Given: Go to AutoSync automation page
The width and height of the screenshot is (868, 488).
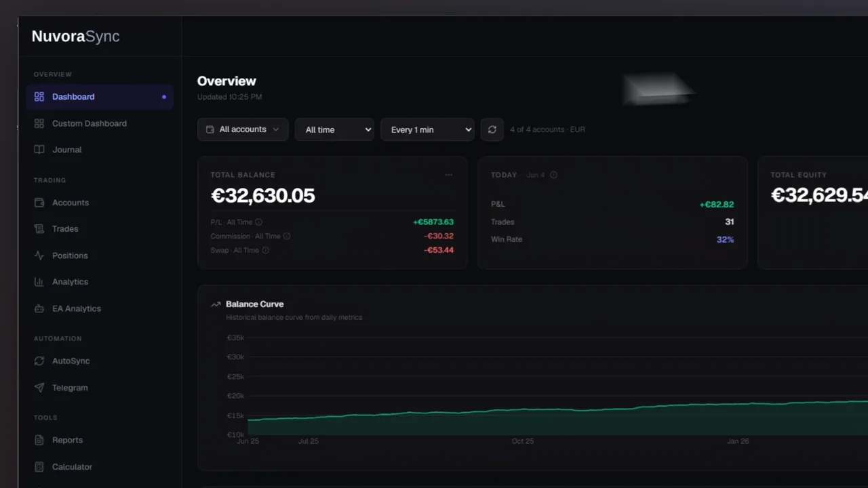Looking at the screenshot, I should [x=100, y=361].
